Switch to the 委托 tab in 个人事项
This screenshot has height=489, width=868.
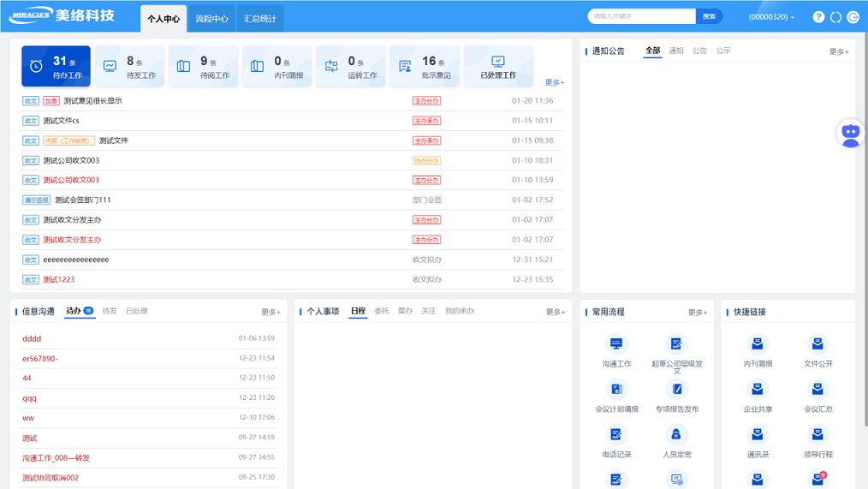[382, 312]
